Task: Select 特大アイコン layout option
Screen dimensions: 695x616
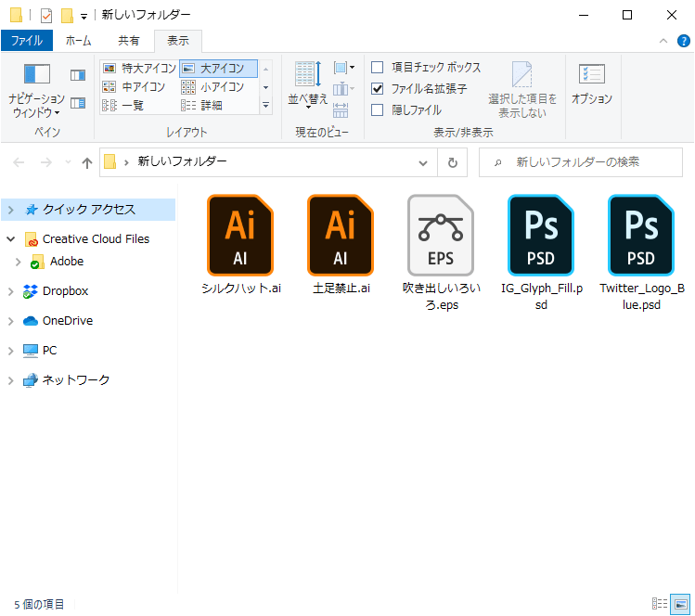Action: 139,69
